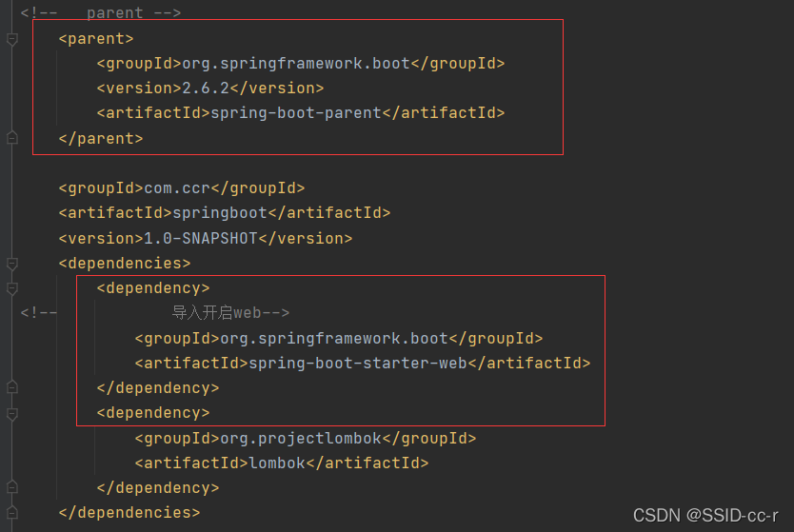
Task: Fold the first dependency block
Action: coord(12,288)
